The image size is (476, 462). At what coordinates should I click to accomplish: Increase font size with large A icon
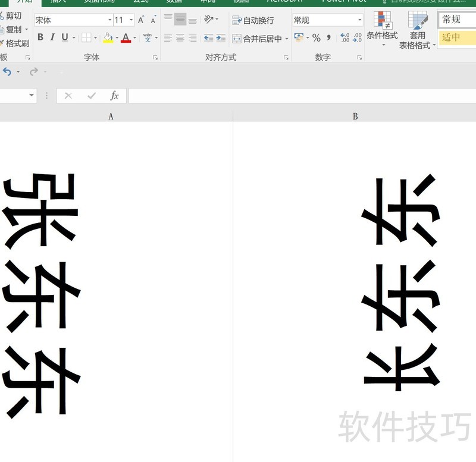[x=141, y=20]
